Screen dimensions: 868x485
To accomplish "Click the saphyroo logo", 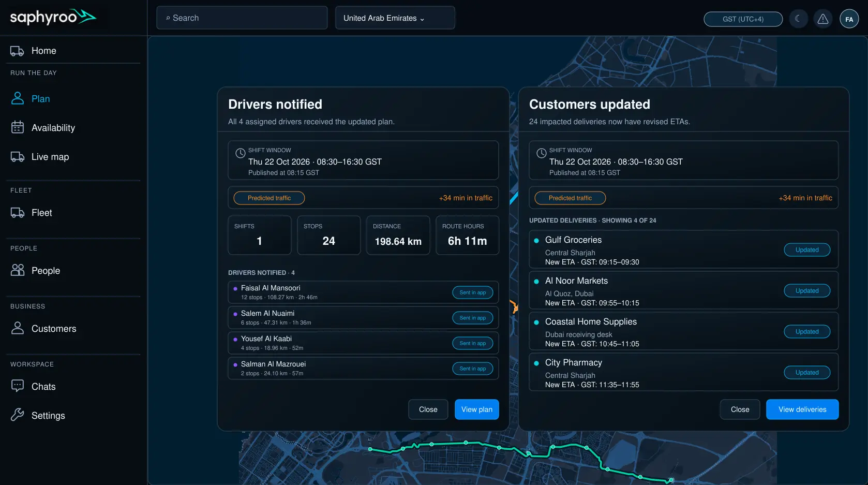I will 53,17.
